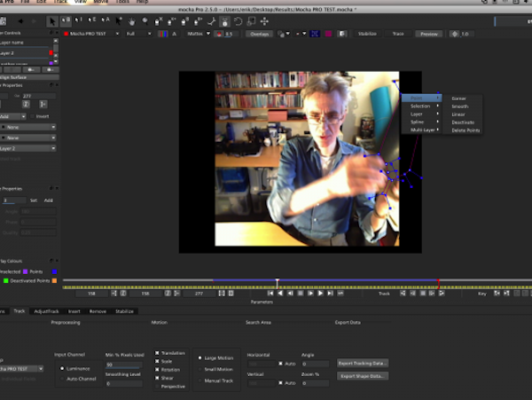Click Export Tracking Data button
The width and height of the screenshot is (532, 400).
[x=364, y=363]
